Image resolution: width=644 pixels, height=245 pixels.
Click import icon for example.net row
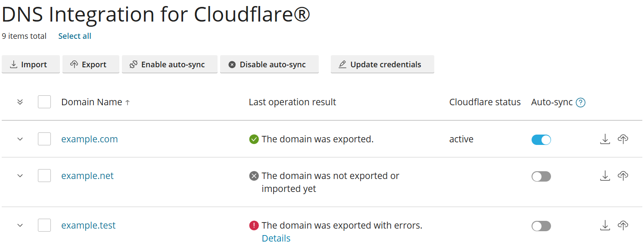[x=605, y=176]
